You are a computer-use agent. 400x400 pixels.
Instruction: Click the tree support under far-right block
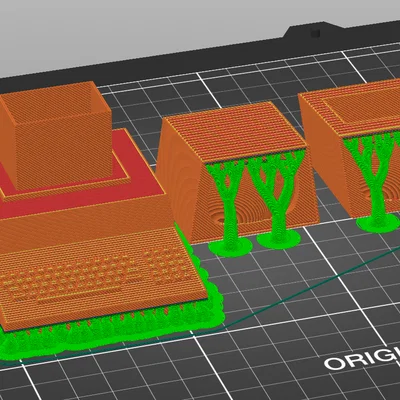tap(377, 183)
